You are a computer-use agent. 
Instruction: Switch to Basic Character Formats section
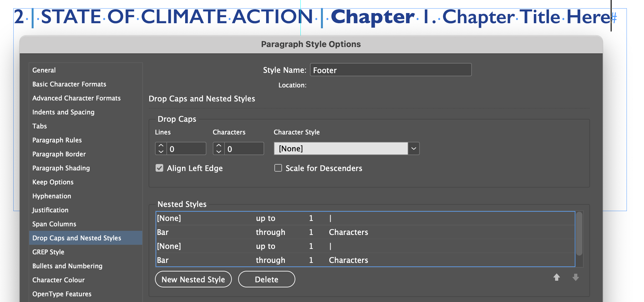coord(69,84)
